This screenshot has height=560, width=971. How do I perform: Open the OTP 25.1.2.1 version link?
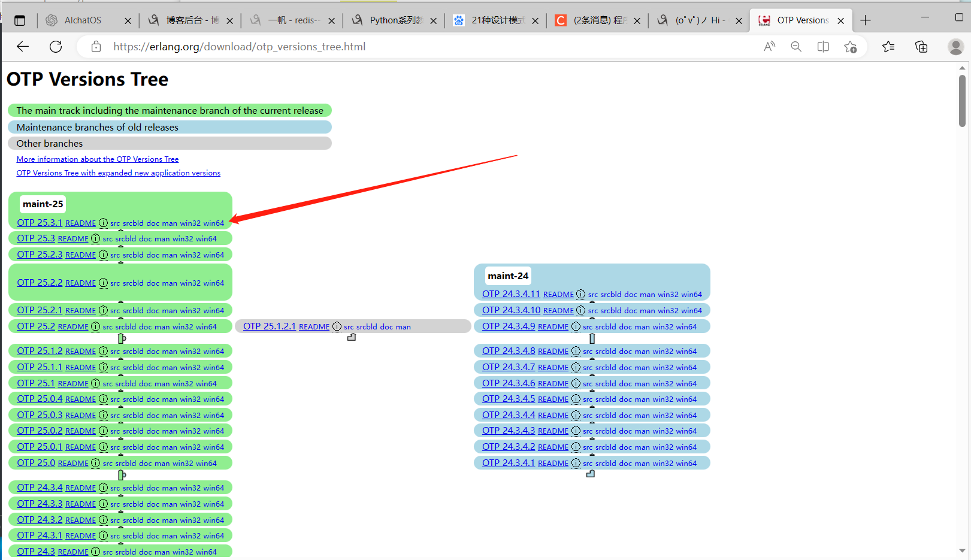click(x=270, y=326)
